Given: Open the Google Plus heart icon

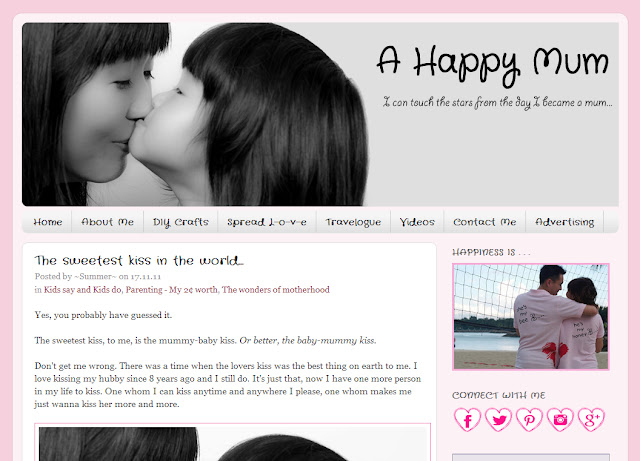Looking at the screenshot, I should tap(591, 419).
